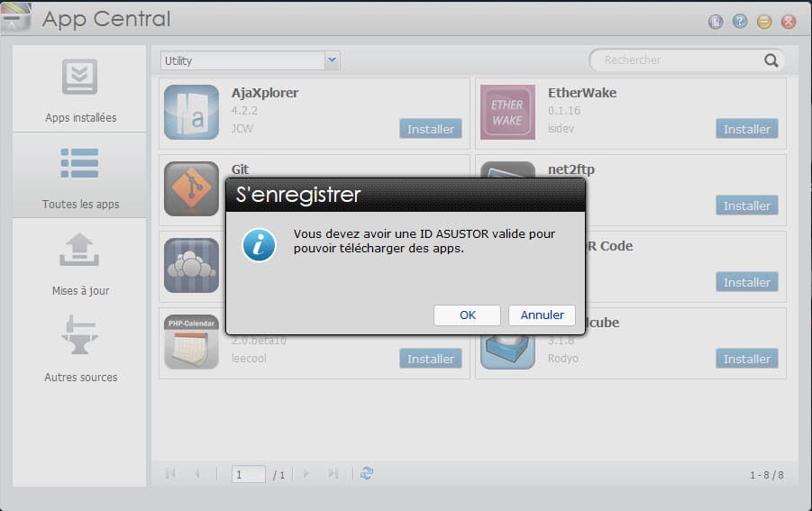
Task: Click the S'enregistrer dialog title bar
Action: pos(406,196)
